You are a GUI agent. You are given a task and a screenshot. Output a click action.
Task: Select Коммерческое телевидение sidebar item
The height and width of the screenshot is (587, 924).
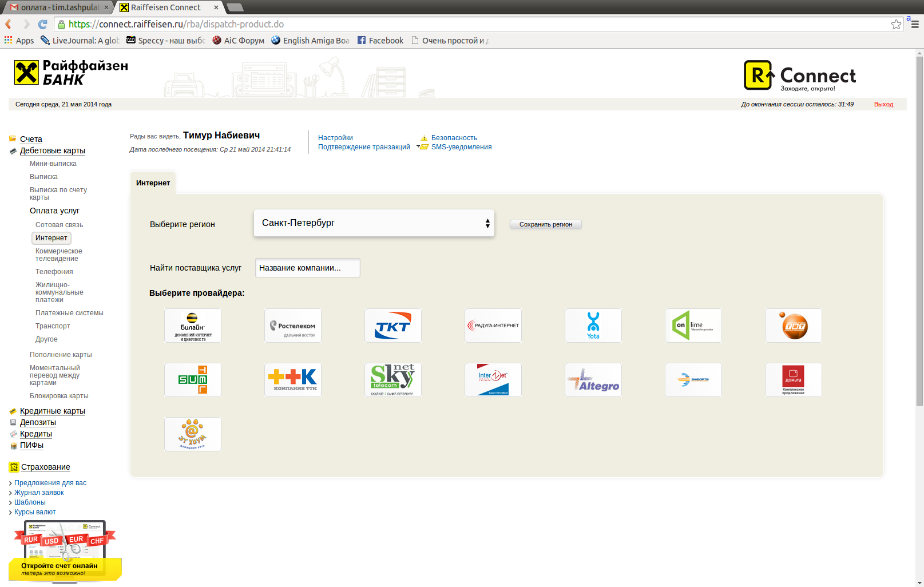point(59,255)
